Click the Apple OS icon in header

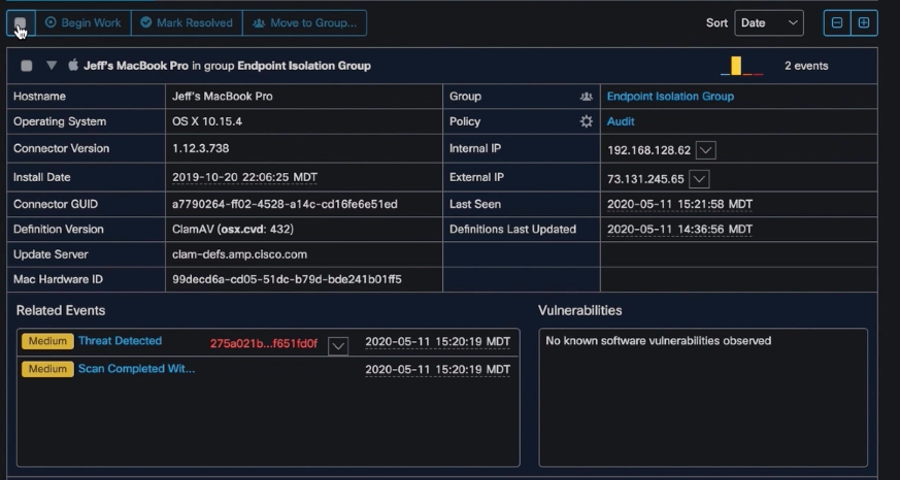point(73,65)
